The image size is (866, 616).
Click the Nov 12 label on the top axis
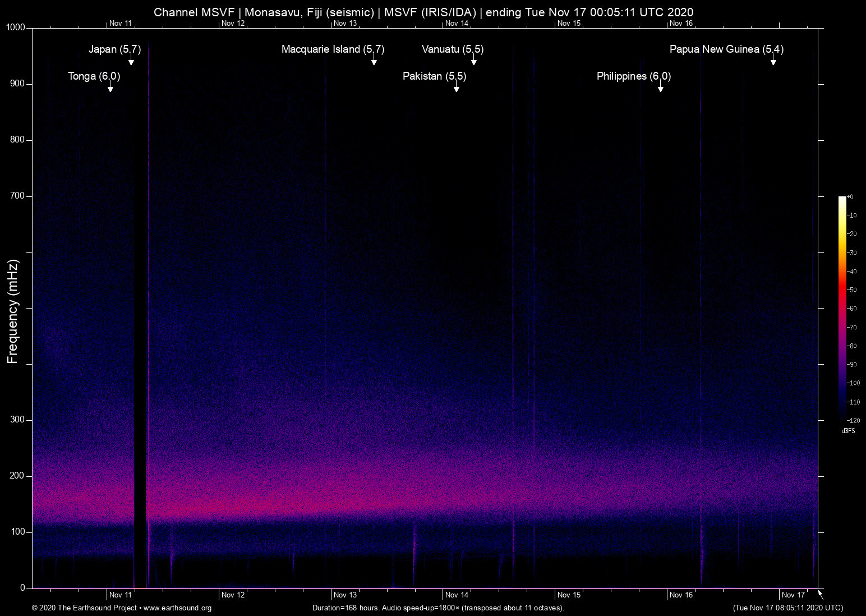pos(233,24)
